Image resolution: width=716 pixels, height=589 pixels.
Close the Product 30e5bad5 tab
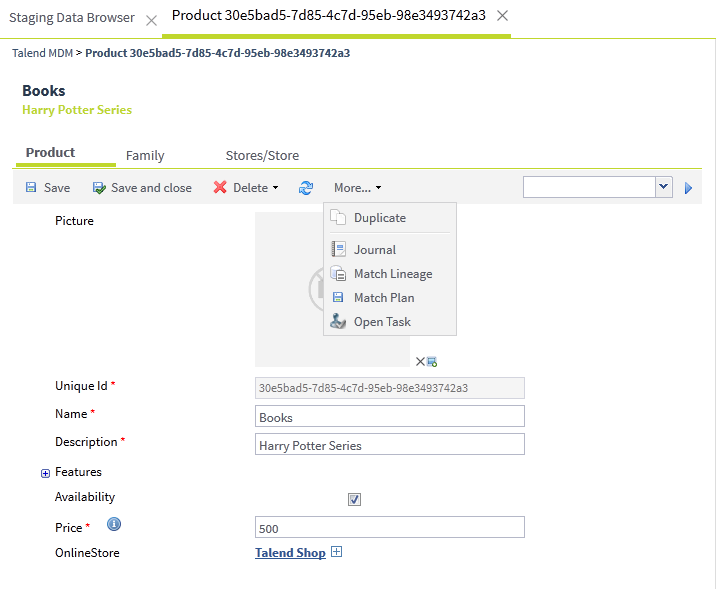[x=502, y=16]
